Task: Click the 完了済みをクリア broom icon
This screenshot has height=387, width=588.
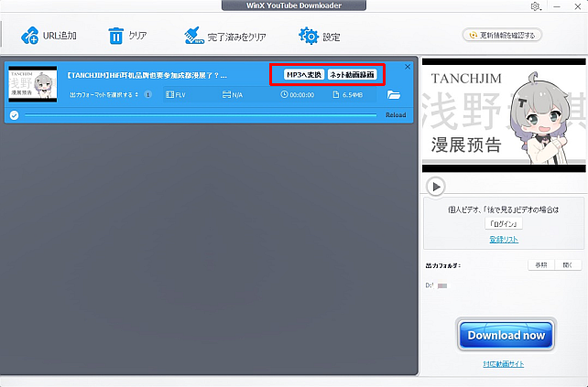Action: 194,36
